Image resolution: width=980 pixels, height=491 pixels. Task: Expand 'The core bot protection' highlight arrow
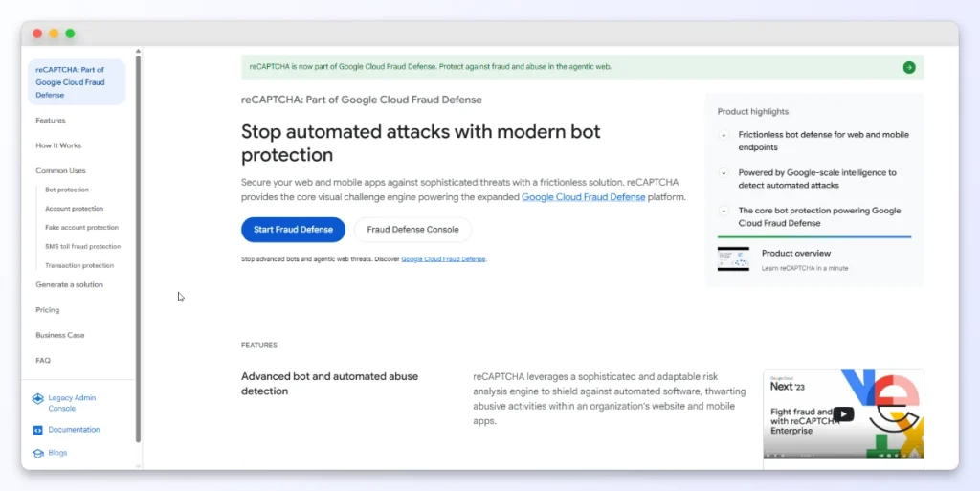pos(724,212)
